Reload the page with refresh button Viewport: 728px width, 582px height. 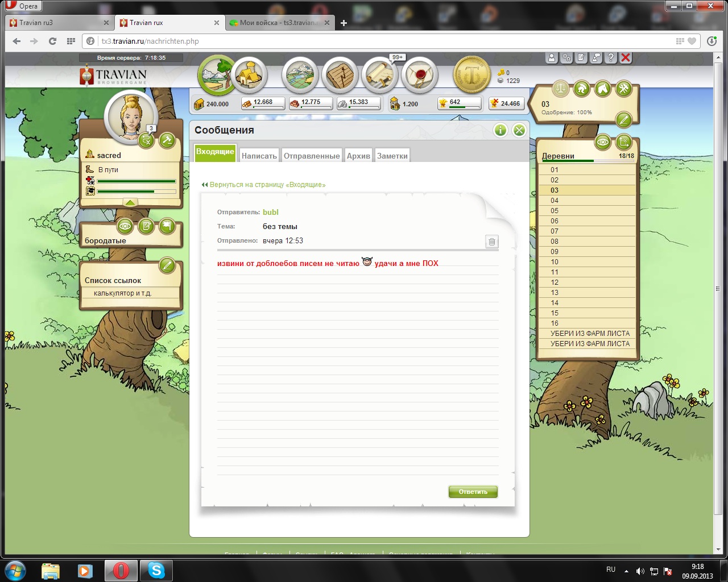52,41
